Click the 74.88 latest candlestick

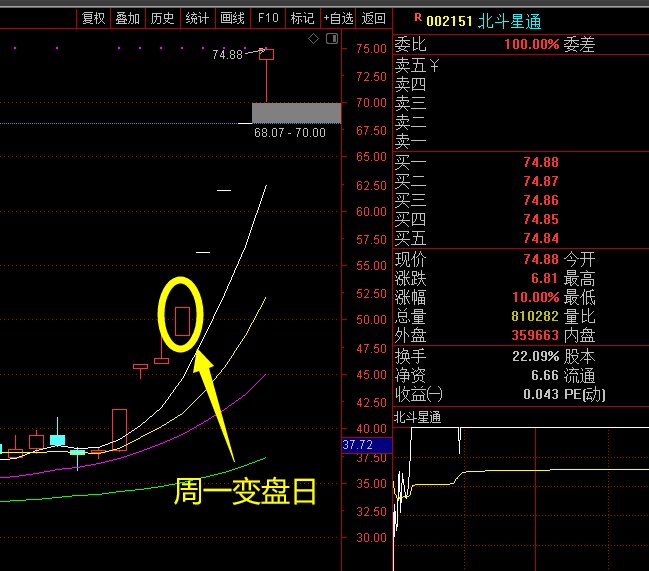[x=266, y=55]
